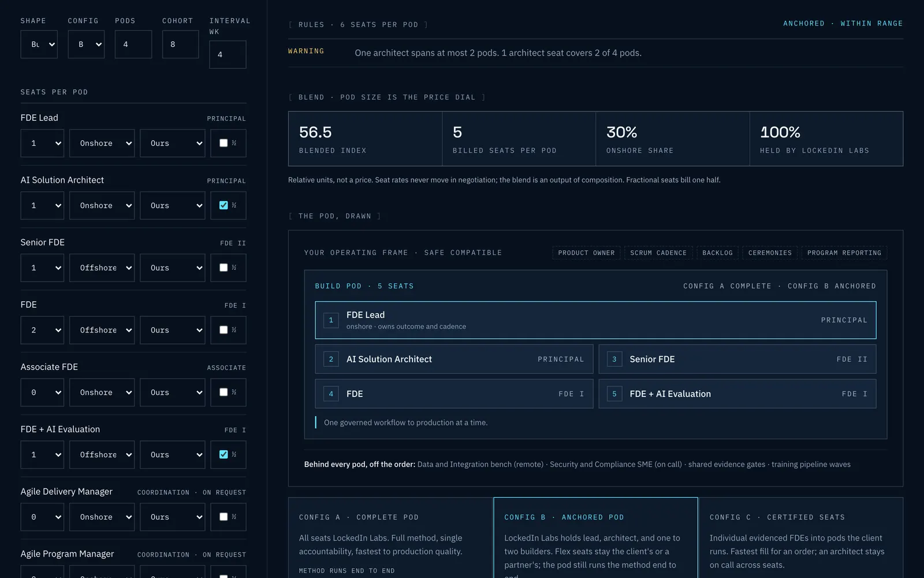This screenshot has width=924, height=578.
Task: Select the Config C Certified Seats card
Action: tap(801, 538)
